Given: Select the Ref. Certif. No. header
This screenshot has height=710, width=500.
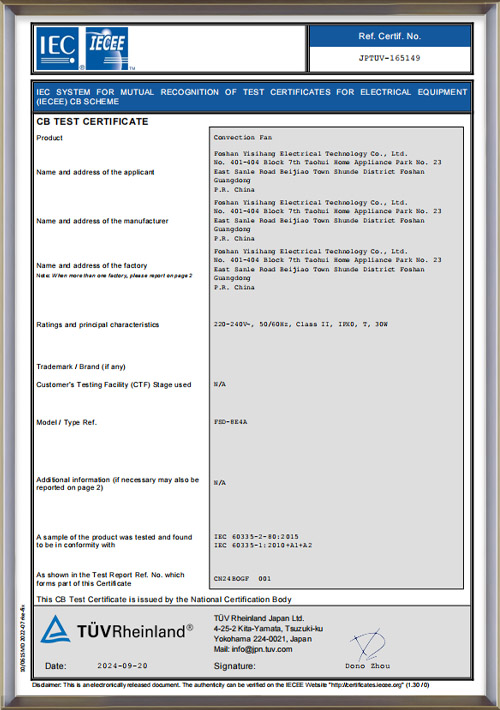Looking at the screenshot, I should pos(389,36).
